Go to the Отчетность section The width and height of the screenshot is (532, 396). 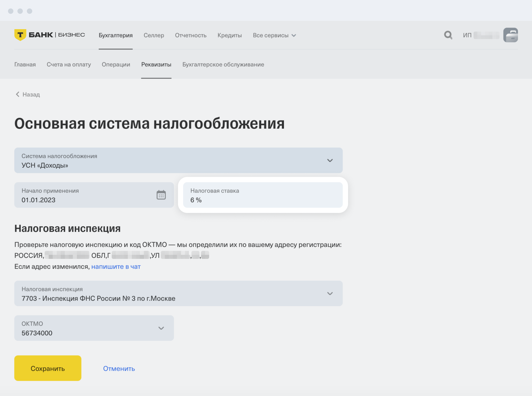point(191,35)
